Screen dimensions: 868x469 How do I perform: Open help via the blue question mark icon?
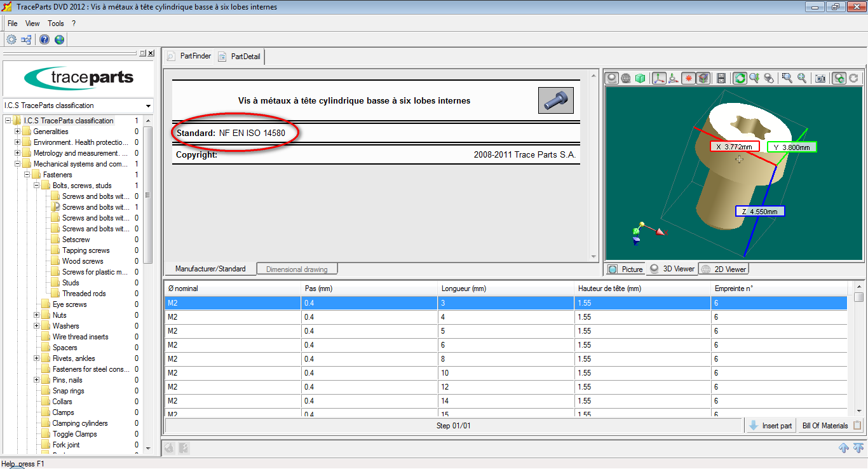click(x=44, y=39)
